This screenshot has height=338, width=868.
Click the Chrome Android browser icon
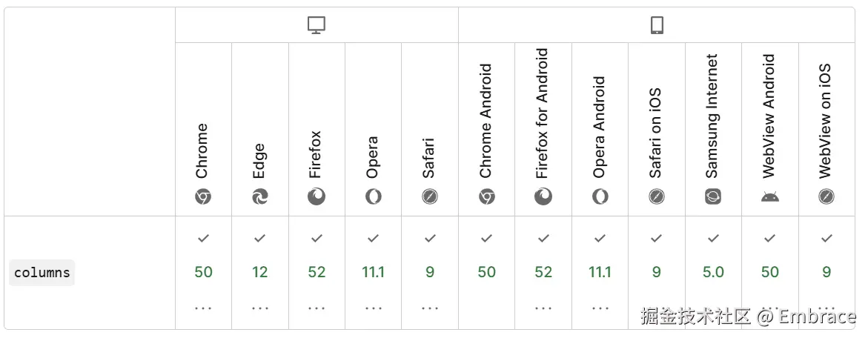tap(486, 196)
